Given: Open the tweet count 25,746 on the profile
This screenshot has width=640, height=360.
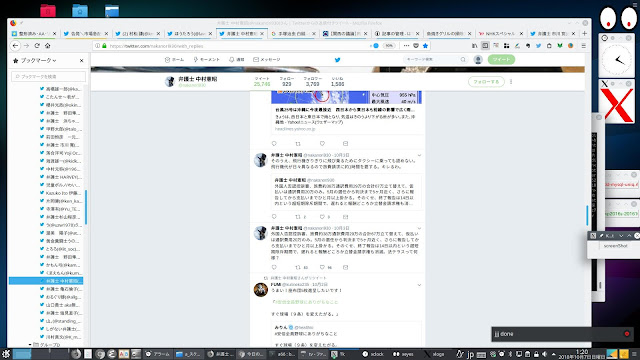Looking at the screenshot, I should pos(262,82).
